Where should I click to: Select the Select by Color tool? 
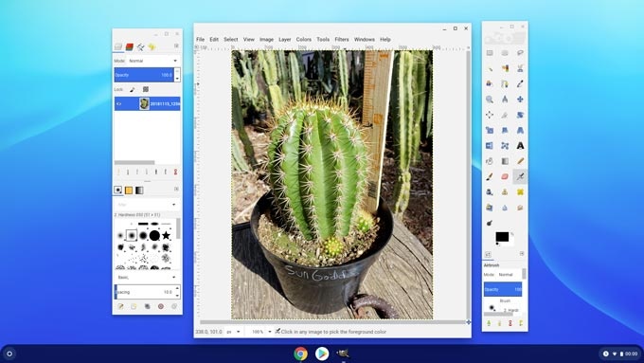point(505,68)
